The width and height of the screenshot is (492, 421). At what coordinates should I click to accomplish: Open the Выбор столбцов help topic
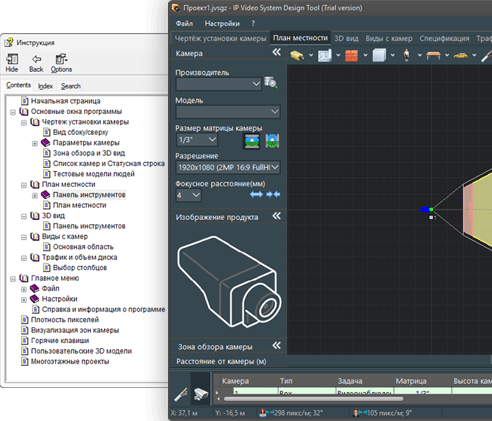tap(80, 268)
